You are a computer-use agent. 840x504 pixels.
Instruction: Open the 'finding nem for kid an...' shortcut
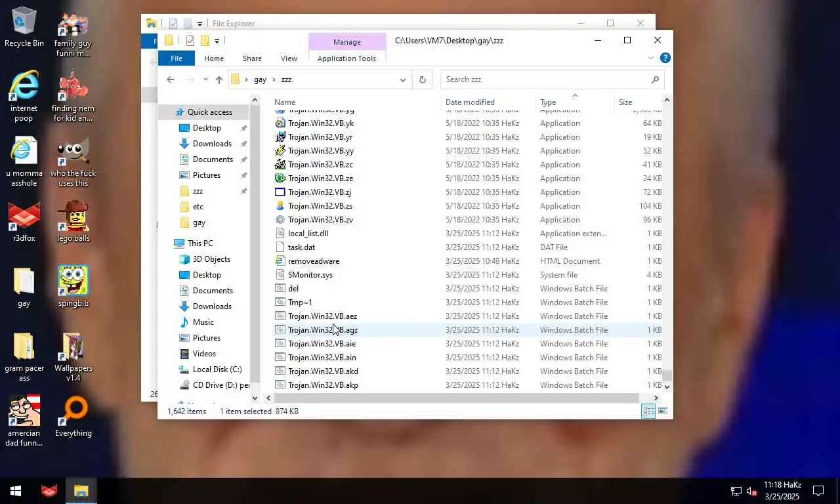click(73, 96)
